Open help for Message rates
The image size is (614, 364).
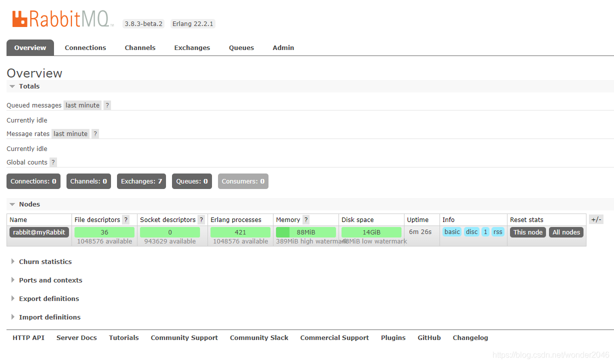(x=95, y=134)
